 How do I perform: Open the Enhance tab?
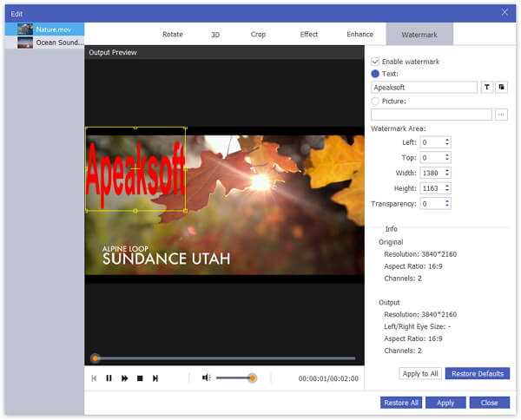pos(359,34)
